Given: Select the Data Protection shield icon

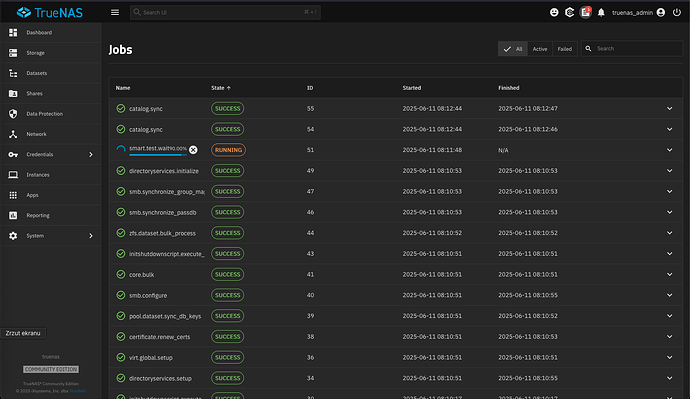Looking at the screenshot, I should (x=13, y=114).
